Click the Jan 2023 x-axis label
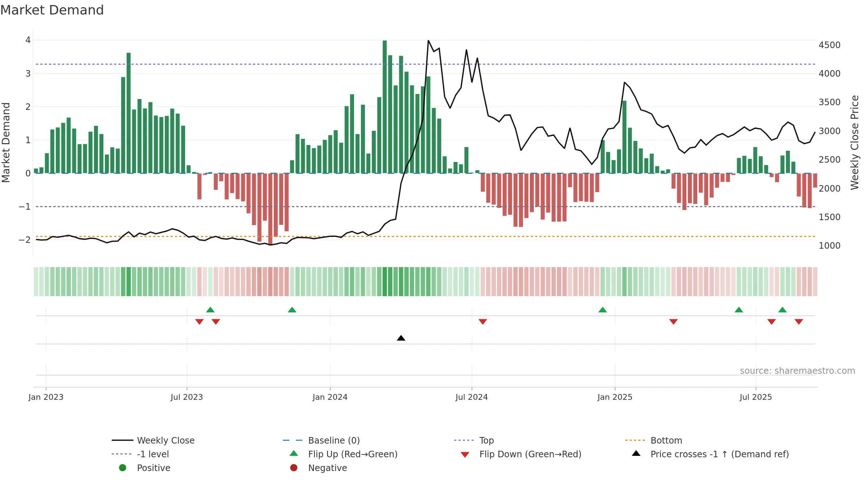The height and width of the screenshot is (488, 868). coord(46,397)
